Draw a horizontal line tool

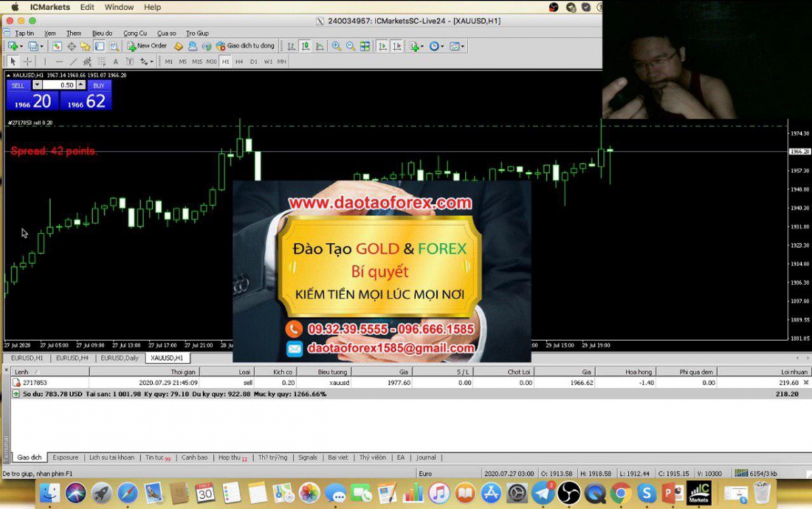(59, 62)
